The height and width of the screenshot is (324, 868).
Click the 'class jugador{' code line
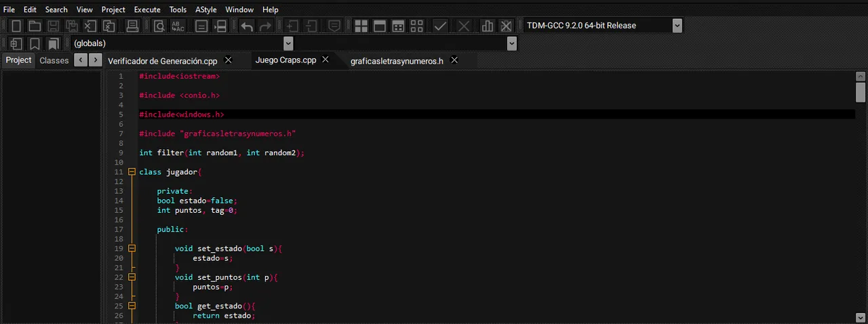(x=170, y=172)
